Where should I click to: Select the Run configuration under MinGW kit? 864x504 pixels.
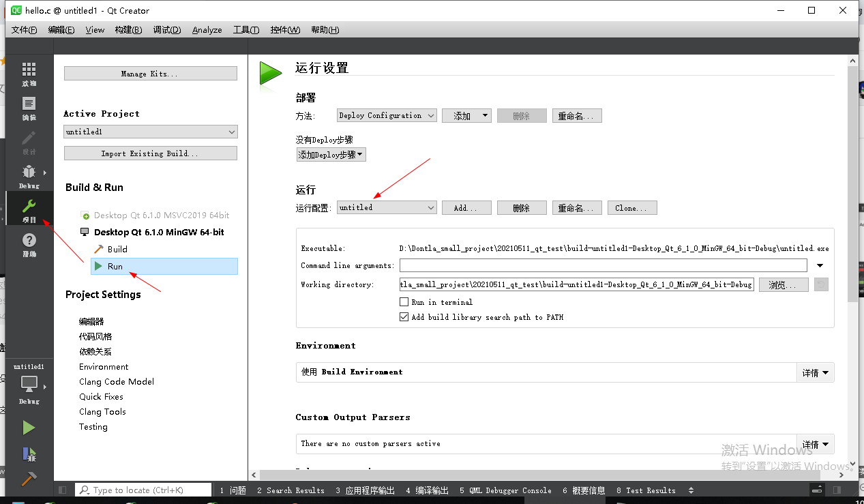coord(115,265)
